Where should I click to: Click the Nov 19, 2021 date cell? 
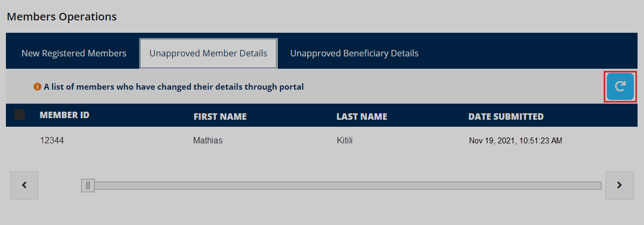tap(515, 141)
